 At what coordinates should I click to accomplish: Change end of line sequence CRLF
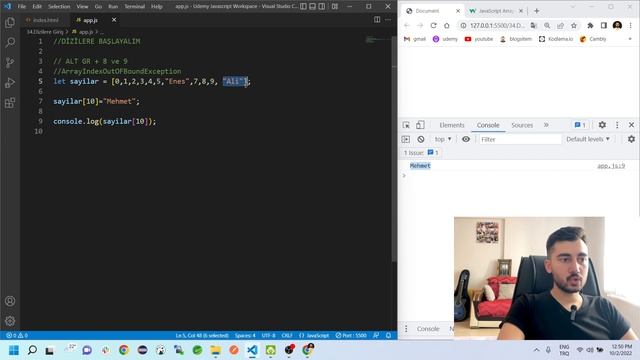(287, 336)
